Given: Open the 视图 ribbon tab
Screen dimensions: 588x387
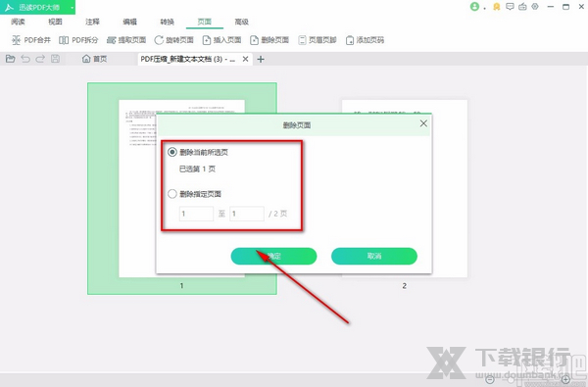Looking at the screenshot, I should tap(55, 22).
